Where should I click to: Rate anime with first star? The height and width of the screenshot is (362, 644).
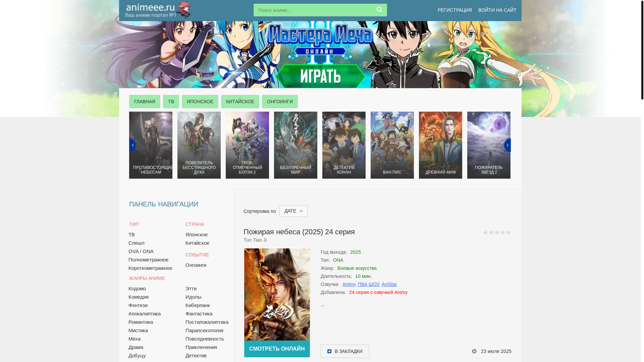click(485, 232)
